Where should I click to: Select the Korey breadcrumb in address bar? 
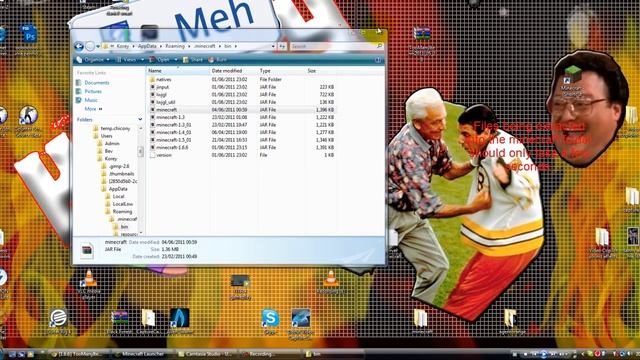pyautogui.click(x=122, y=46)
